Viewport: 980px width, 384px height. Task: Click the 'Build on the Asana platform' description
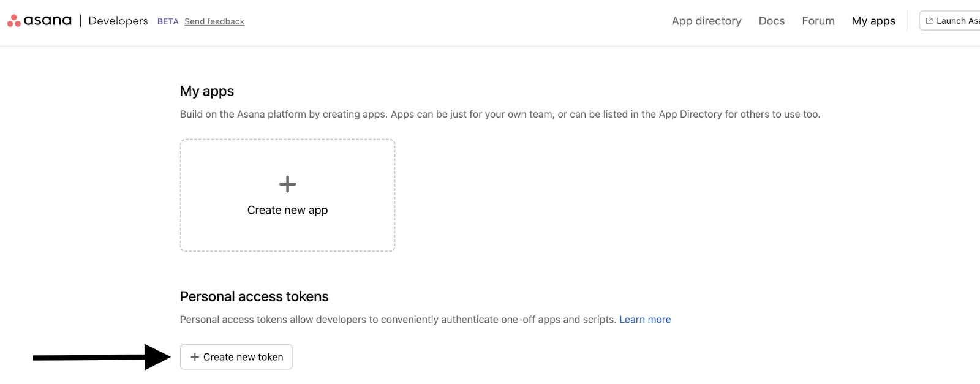(500, 115)
